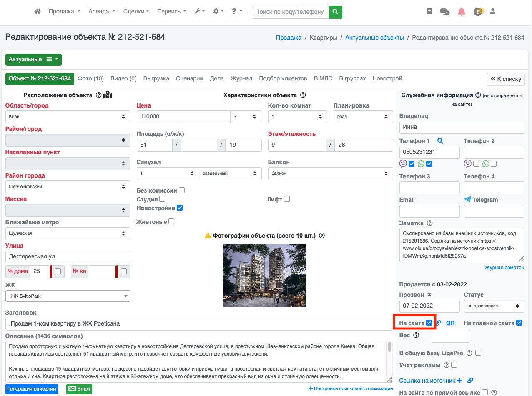Uncheck the Новостройка checkbox
Screen dimensions: 532x396
(180, 208)
